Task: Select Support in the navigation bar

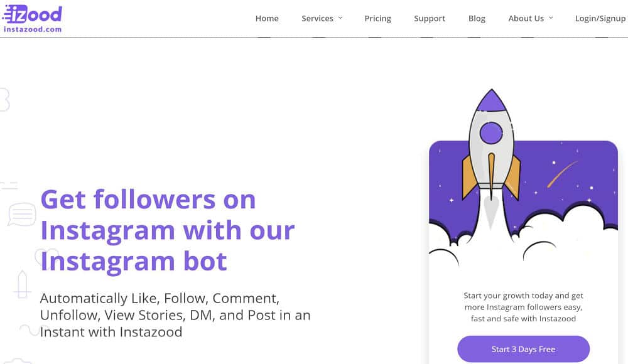Action: (430, 18)
